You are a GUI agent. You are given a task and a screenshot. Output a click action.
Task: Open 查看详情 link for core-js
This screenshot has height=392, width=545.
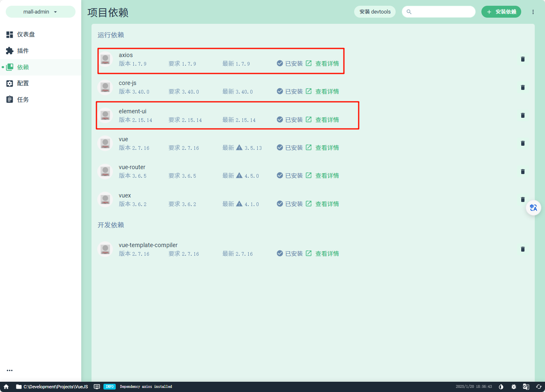point(323,92)
